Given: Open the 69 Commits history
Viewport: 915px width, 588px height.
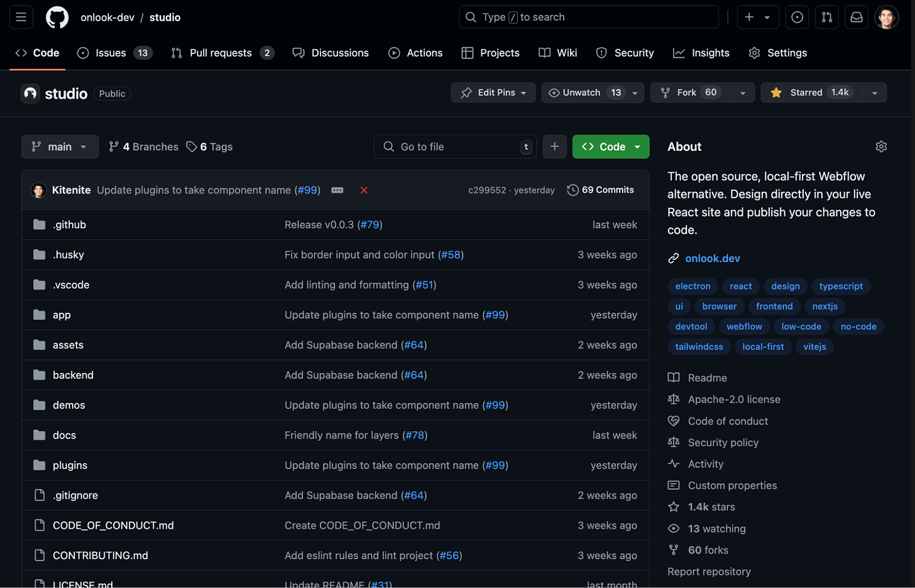Looking at the screenshot, I should coord(601,190).
